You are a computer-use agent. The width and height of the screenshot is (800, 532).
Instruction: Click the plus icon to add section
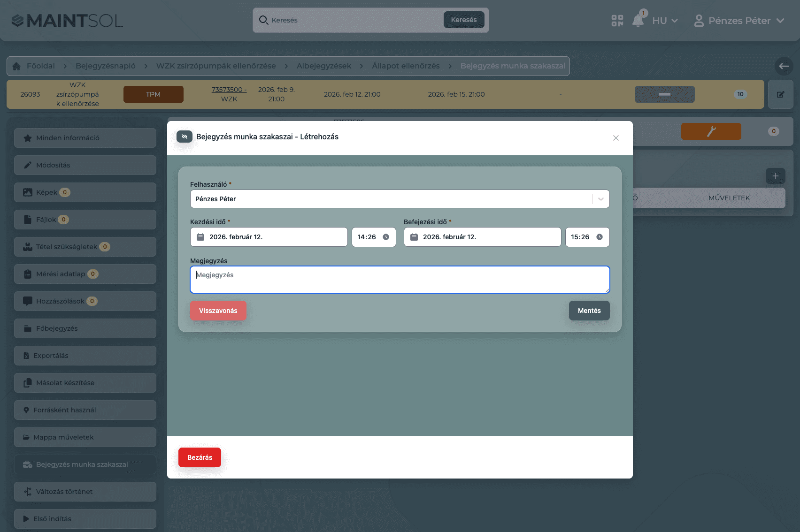775,176
